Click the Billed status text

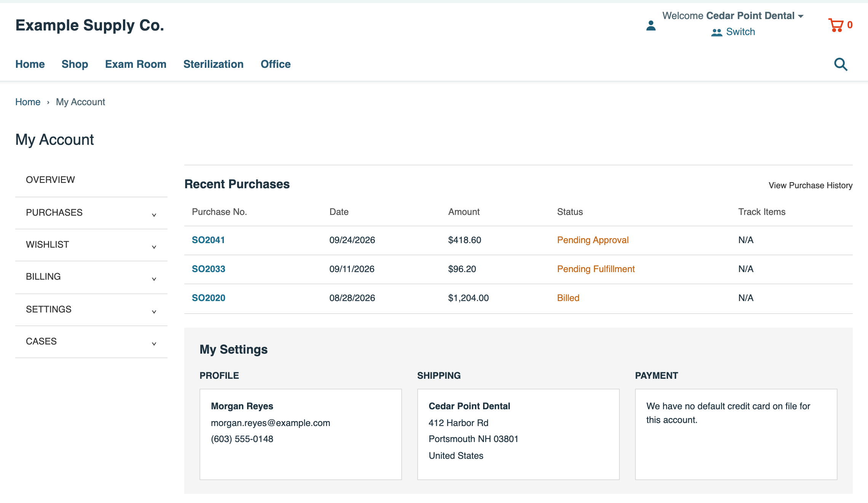tap(568, 298)
